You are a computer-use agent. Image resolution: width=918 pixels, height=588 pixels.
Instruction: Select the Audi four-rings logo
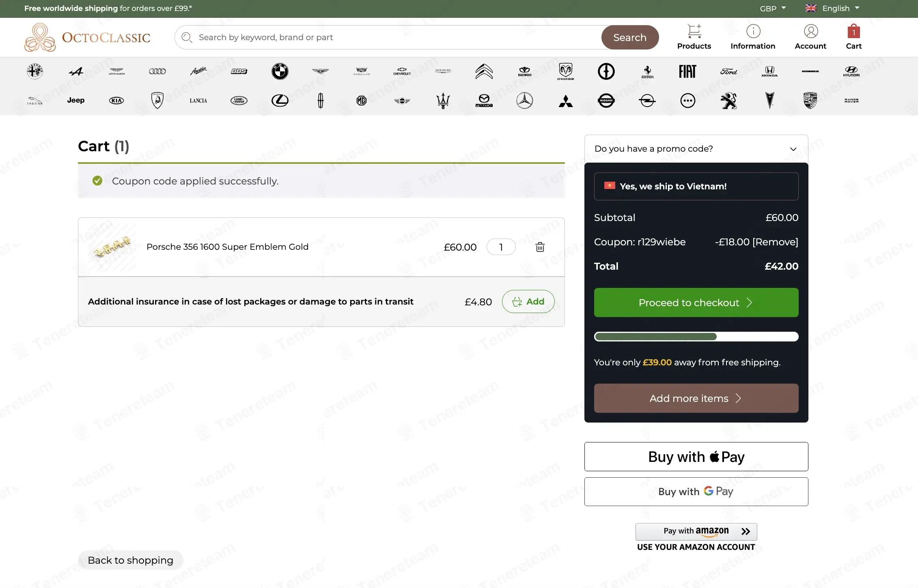point(157,71)
